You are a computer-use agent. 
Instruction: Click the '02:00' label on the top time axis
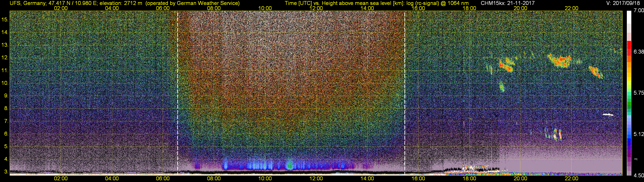point(61,8)
